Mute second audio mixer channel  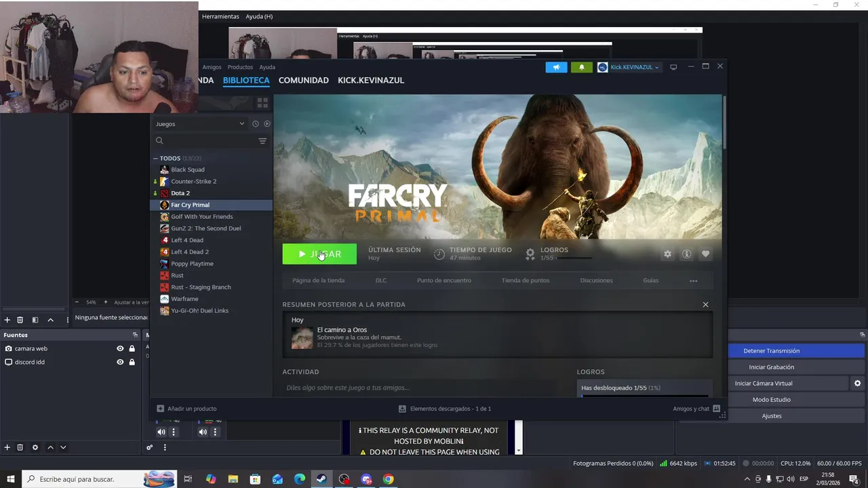[x=203, y=432]
